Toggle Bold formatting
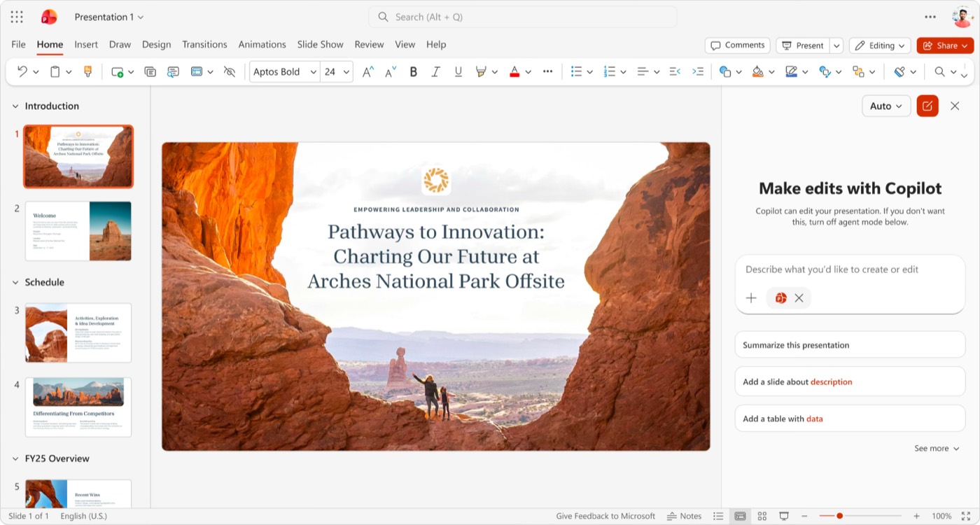Image resolution: width=980 pixels, height=525 pixels. pyautogui.click(x=414, y=71)
